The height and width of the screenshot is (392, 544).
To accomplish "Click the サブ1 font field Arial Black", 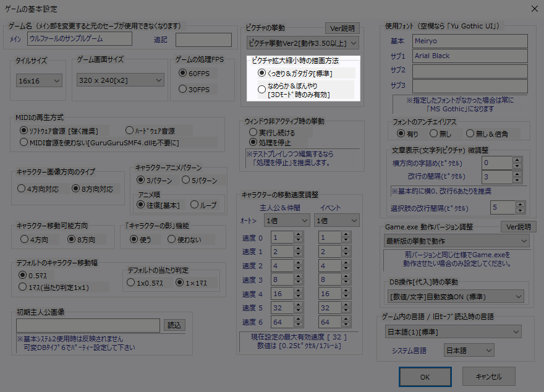I will point(470,56).
